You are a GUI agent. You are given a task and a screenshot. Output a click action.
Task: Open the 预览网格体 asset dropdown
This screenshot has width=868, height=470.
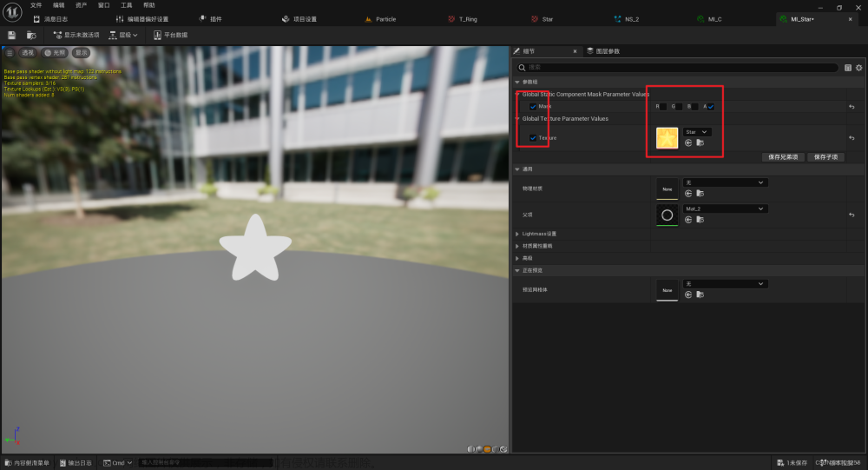(x=725, y=284)
